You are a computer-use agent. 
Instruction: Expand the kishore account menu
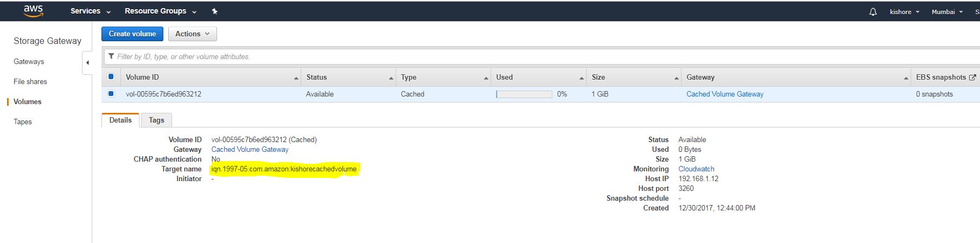[x=905, y=11]
